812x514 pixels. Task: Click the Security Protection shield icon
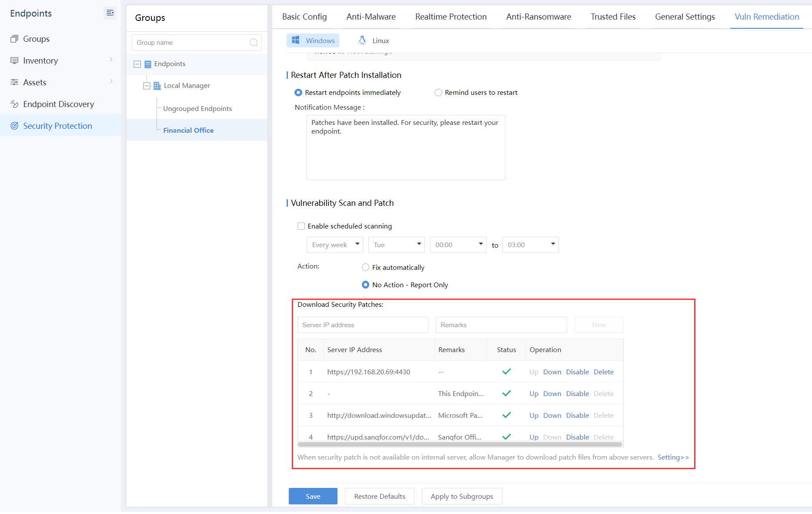14,126
